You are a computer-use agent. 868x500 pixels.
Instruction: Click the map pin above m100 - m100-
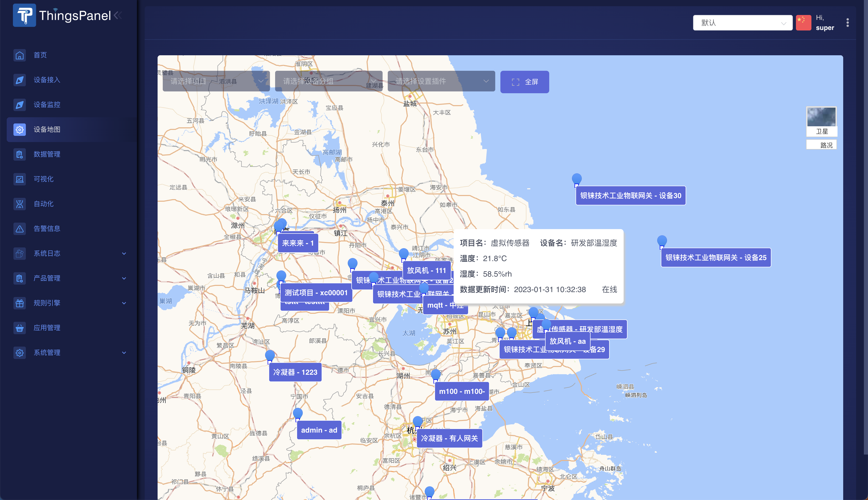coord(436,375)
